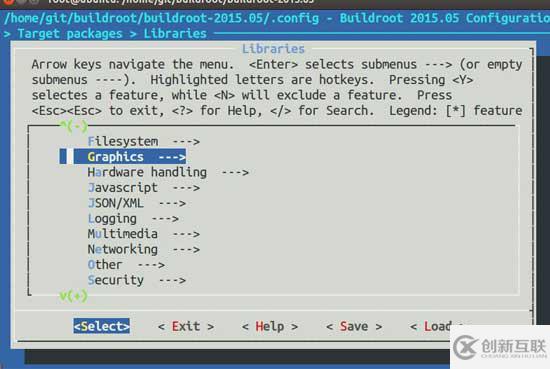This screenshot has height=369, width=550.
Task: Click the < Exit > button
Action: tap(186, 327)
